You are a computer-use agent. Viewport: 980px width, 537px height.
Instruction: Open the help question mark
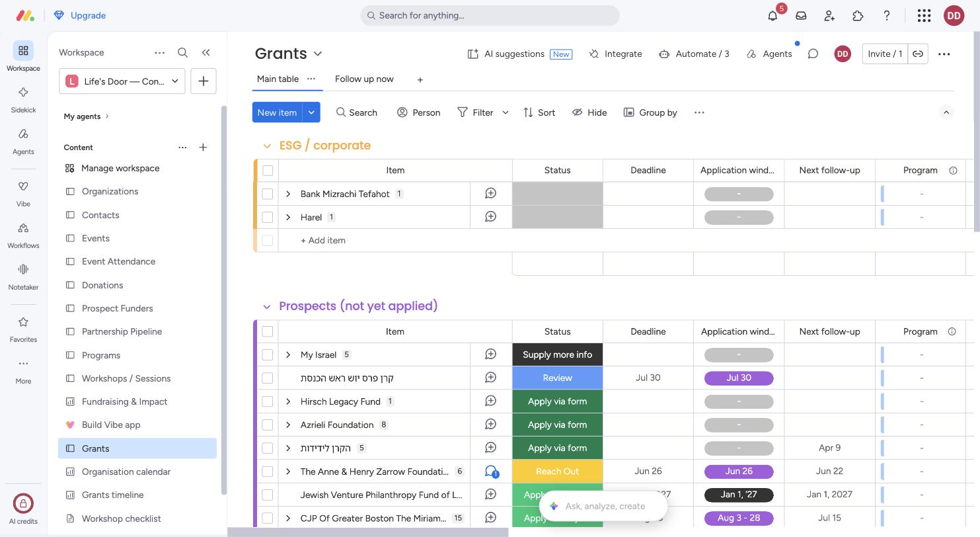(887, 15)
